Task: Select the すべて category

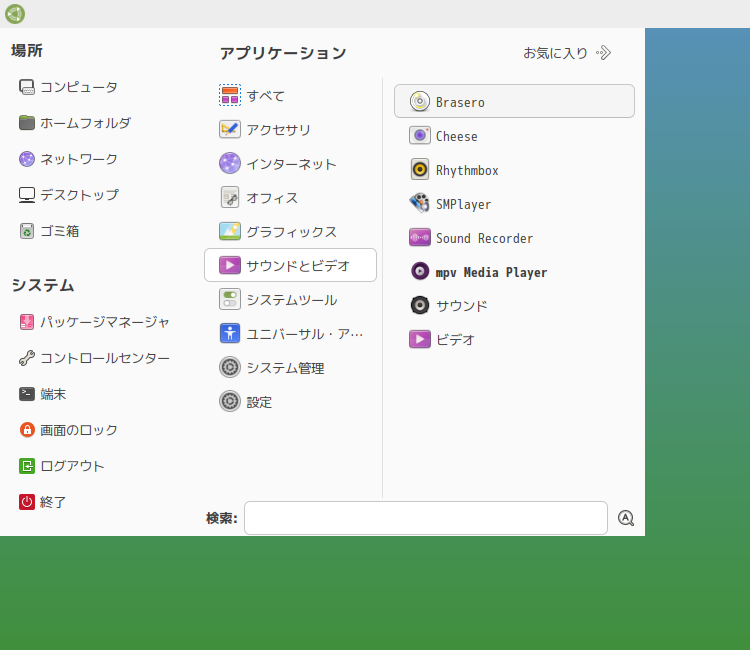Action: pos(290,95)
